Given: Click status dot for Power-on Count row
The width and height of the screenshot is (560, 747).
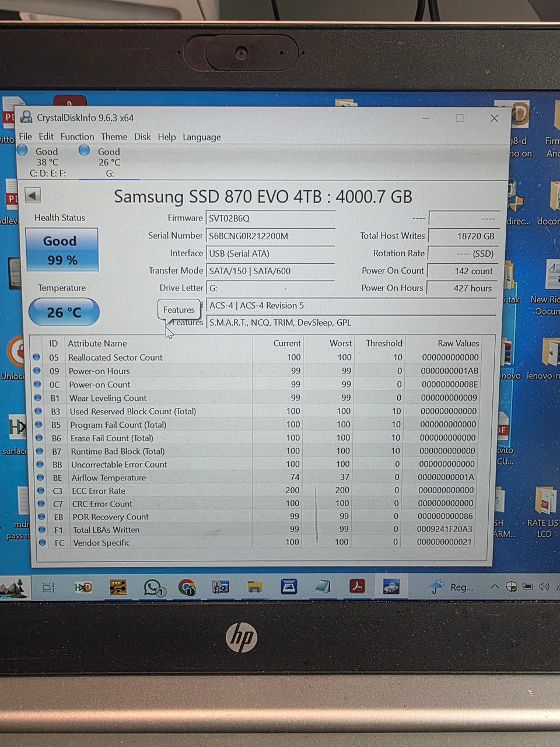Looking at the screenshot, I should 37,384.
